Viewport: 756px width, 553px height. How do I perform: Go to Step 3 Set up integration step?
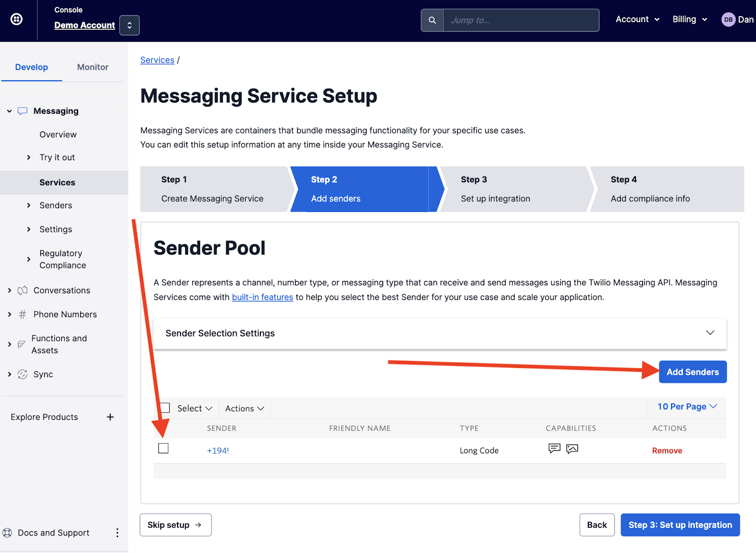click(515, 189)
